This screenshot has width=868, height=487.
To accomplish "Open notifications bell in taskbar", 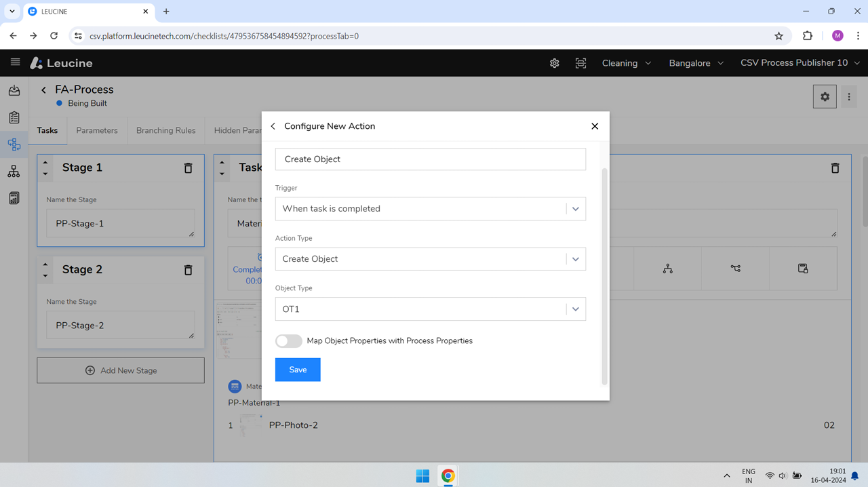I will (855, 475).
